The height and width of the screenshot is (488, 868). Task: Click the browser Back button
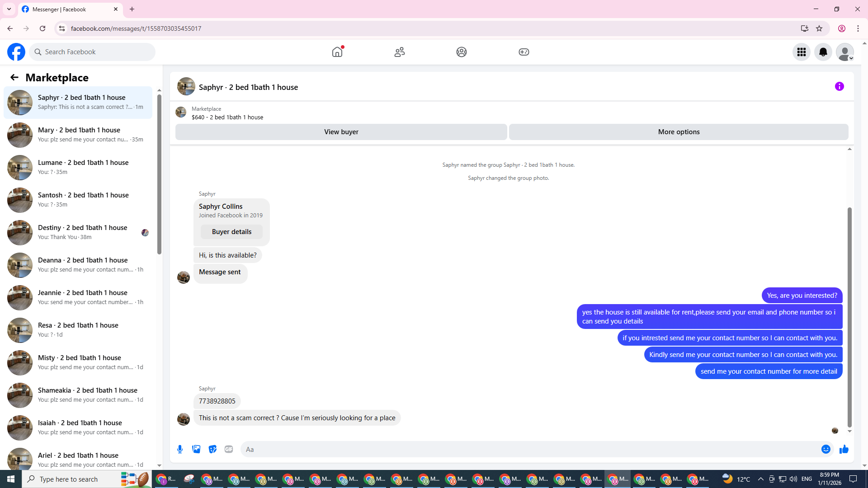point(10,28)
